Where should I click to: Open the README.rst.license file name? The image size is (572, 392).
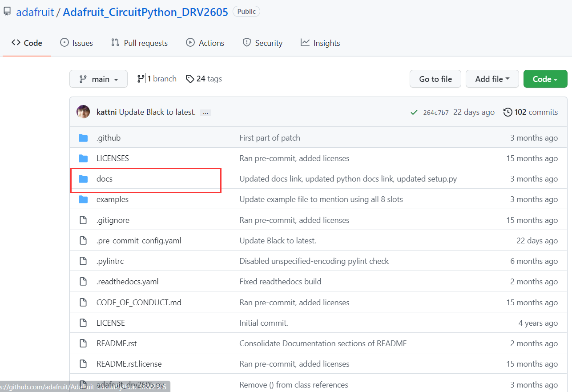(x=129, y=364)
